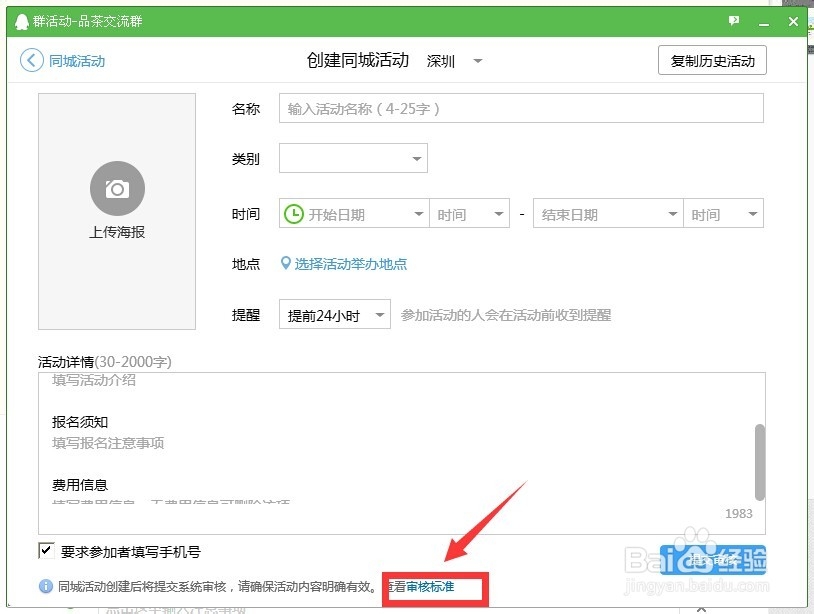Click the 复制历史活动 button
This screenshot has height=614, width=814.
tap(712, 60)
